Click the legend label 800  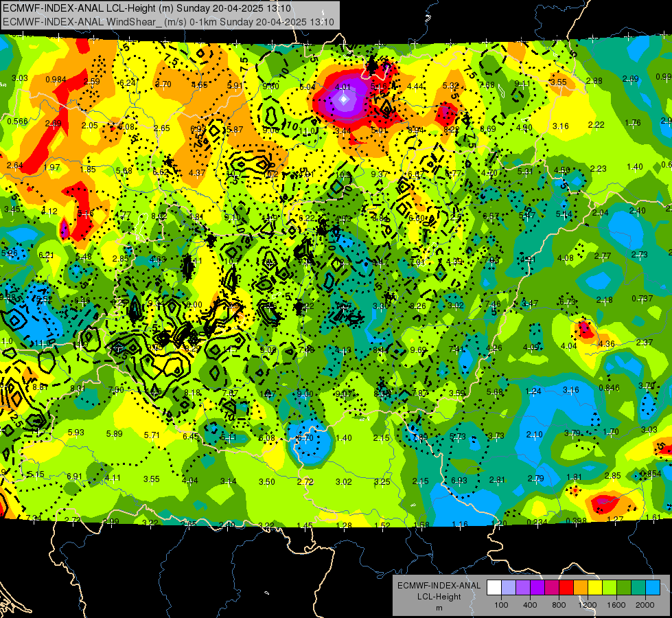(559, 605)
